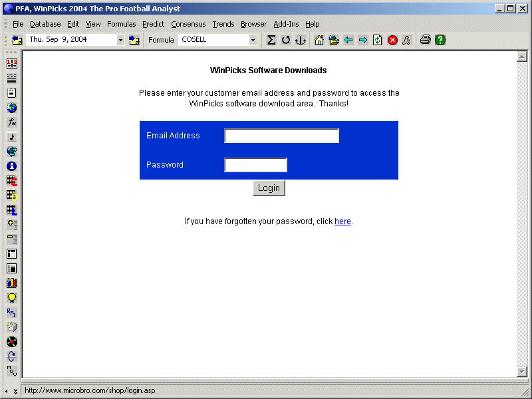Image resolution: width=532 pixels, height=399 pixels.
Task: Click the Password input field
Action: point(255,165)
